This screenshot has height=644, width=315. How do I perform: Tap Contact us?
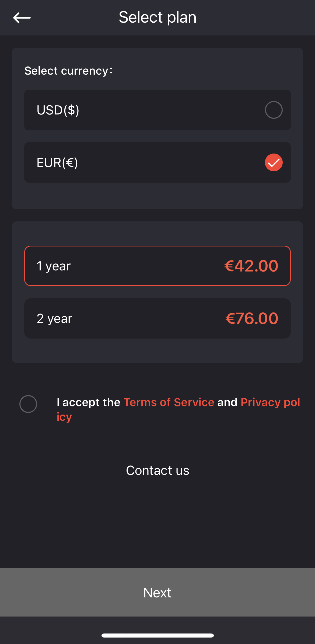coord(157,471)
